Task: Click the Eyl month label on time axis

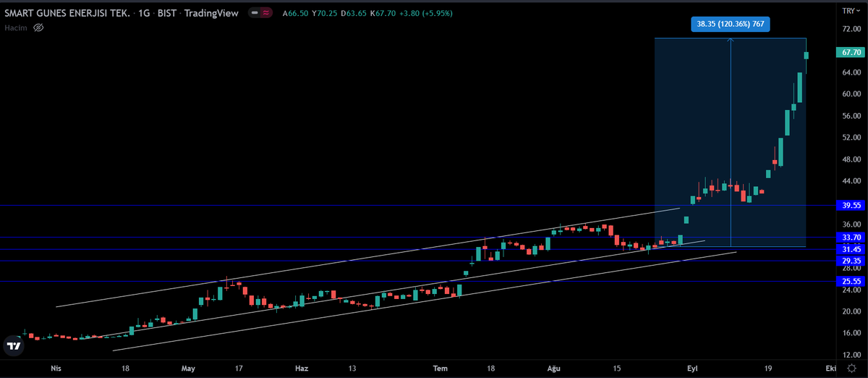Action: point(692,369)
